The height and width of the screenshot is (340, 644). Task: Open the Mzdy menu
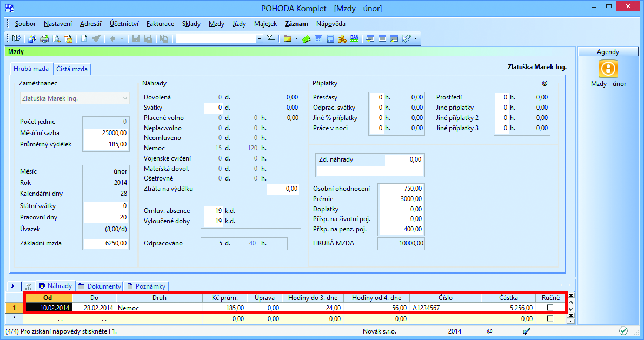click(216, 24)
